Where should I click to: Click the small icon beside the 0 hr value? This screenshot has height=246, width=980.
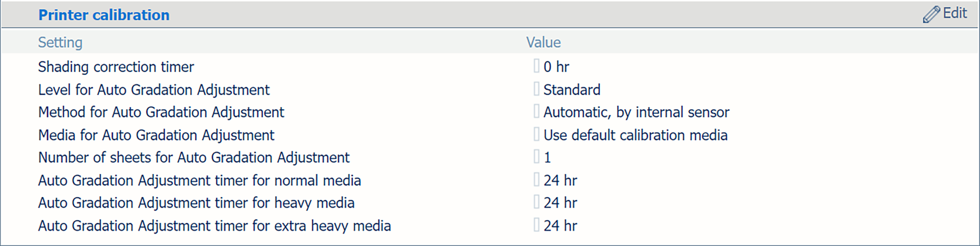pyautogui.click(x=536, y=66)
